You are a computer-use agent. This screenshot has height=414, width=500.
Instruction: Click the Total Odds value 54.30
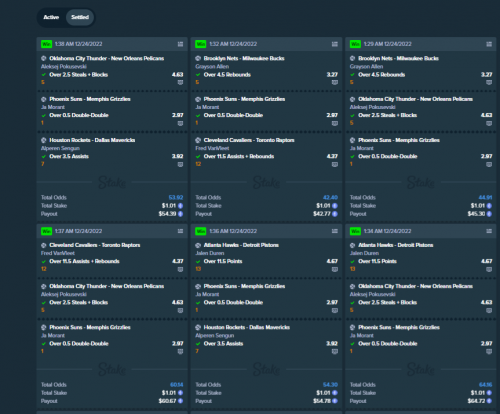click(x=330, y=385)
